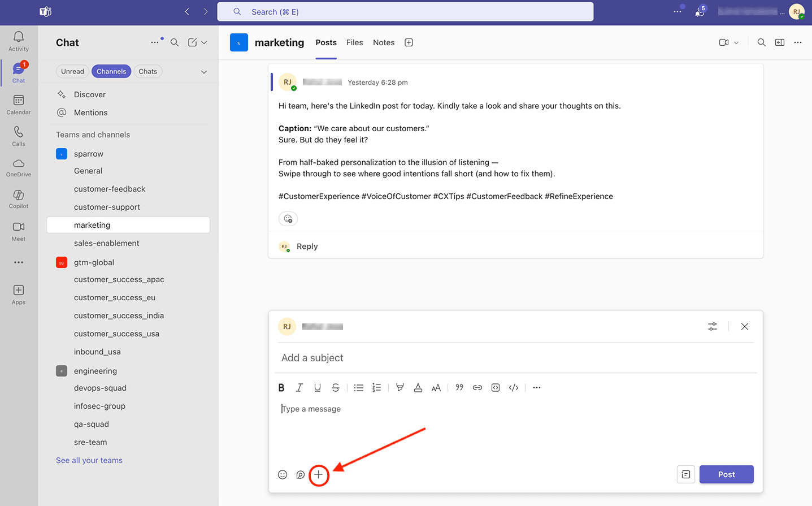Open OneDrive from the left sidebar

click(x=19, y=167)
